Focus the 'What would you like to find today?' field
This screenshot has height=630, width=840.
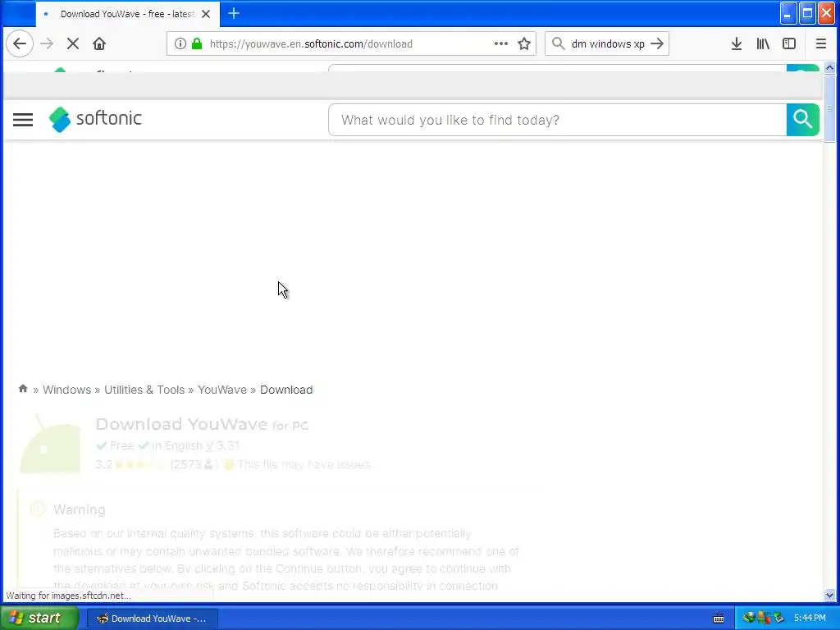click(x=557, y=120)
